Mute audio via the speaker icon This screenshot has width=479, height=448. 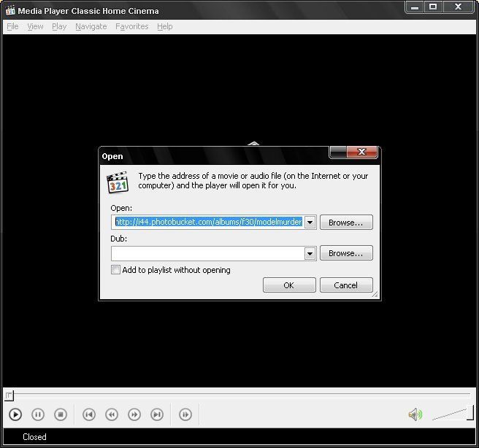click(415, 414)
